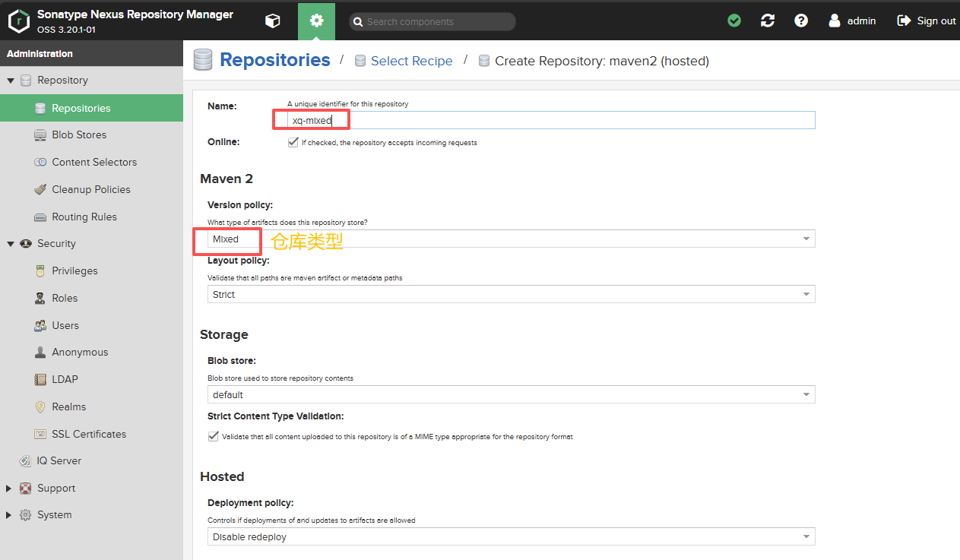Open the admin user account
Screen dimensions: 960x560
852,21
